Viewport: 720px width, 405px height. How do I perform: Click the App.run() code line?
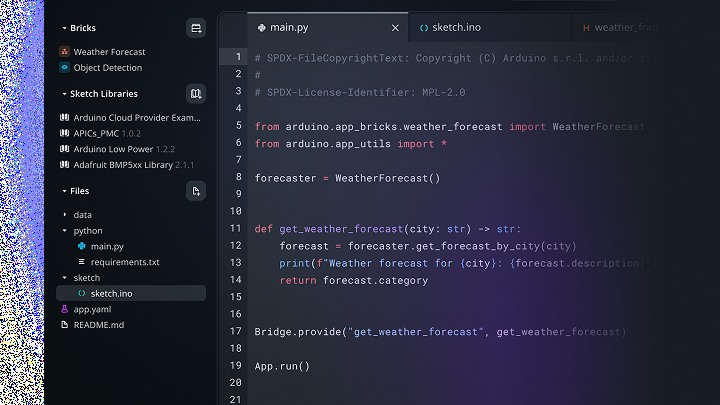tap(282, 366)
